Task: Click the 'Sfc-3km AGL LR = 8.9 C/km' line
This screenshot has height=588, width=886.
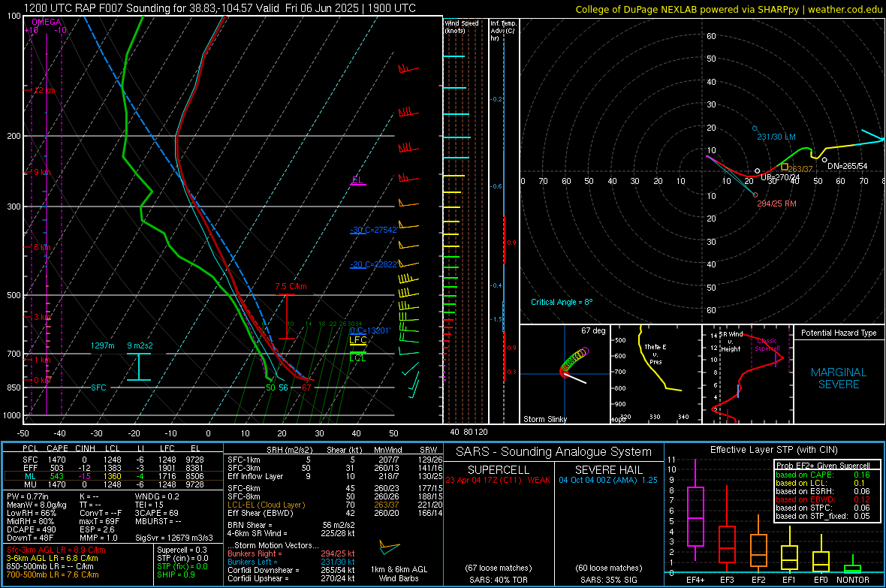Action: click(x=56, y=550)
